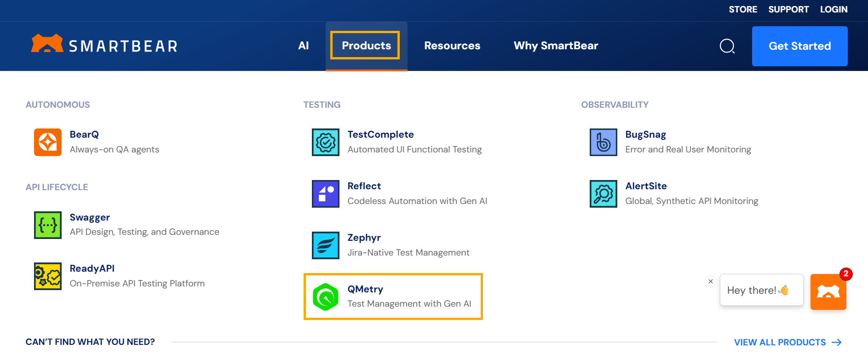
Task: Click the Get Started button
Action: 799,46
